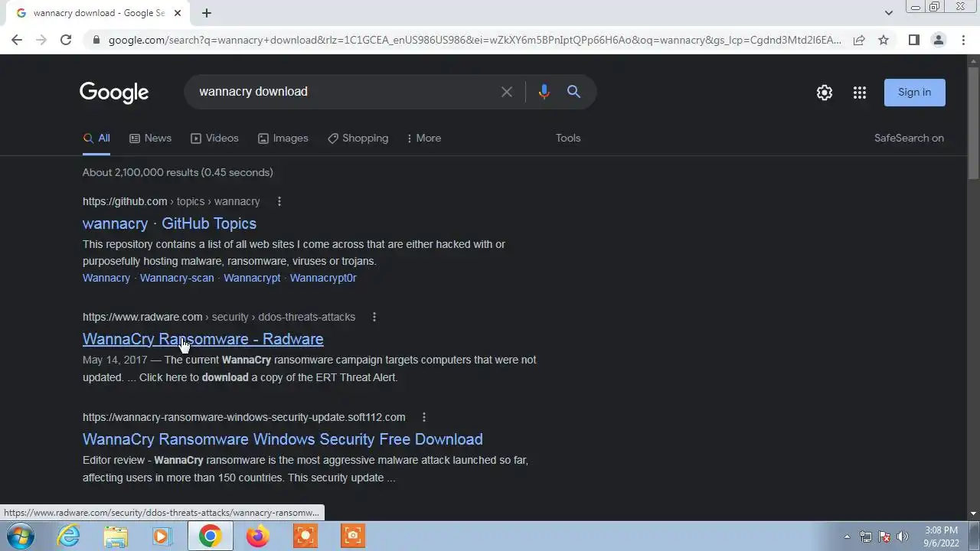This screenshot has width=980, height=551.
Task: Launch Internet Explorer from taskbar
Action: pos(69,536)
